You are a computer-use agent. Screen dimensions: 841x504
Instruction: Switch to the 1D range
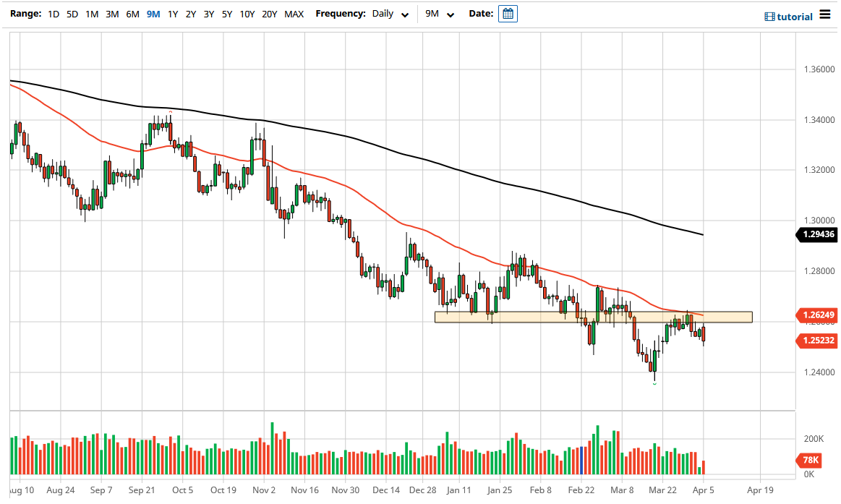click(x=53, y=13)
